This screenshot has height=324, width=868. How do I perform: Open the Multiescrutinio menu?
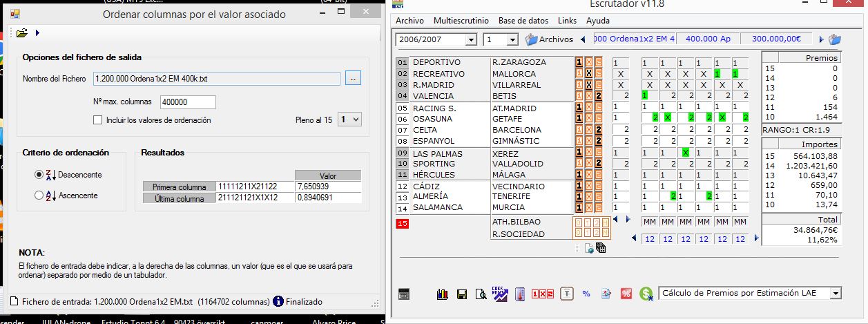click(461, 21)
